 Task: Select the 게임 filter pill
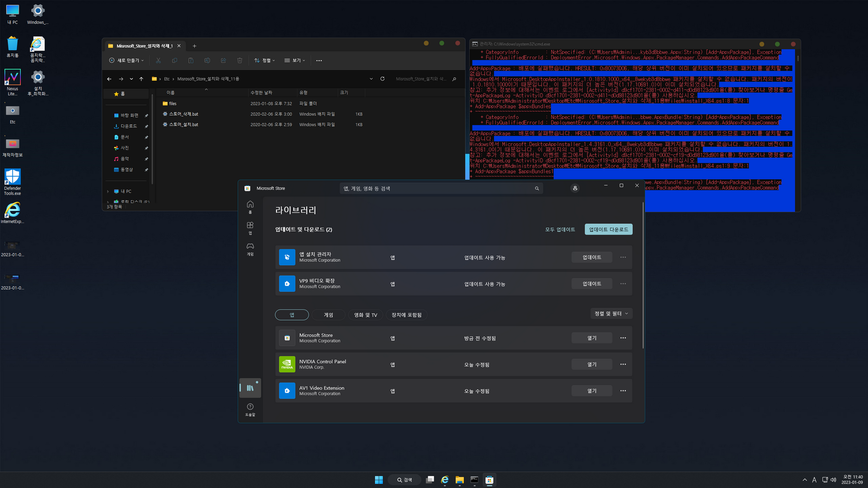pos(328,315)
